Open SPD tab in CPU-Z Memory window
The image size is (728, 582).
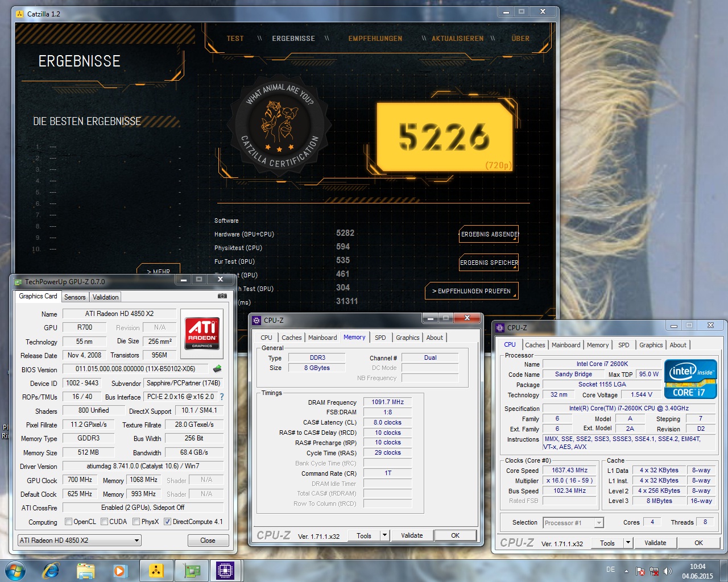tap(380, 338)
